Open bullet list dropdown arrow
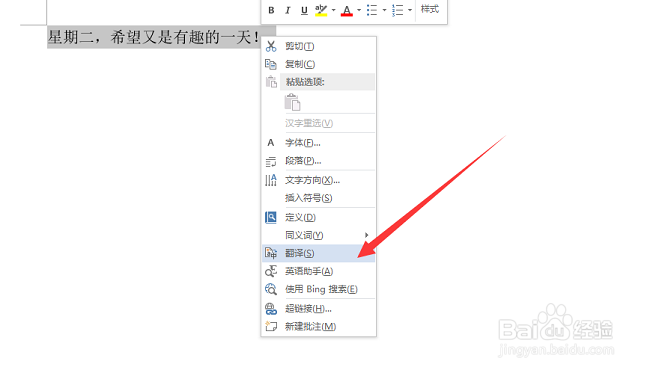Screen dimensions: 650x373 (384, 10)
